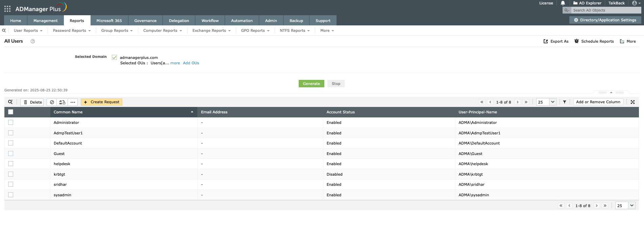Go to the previous page in the bottom pager
This screenshot has width=644, height=245.
point(569,205)
